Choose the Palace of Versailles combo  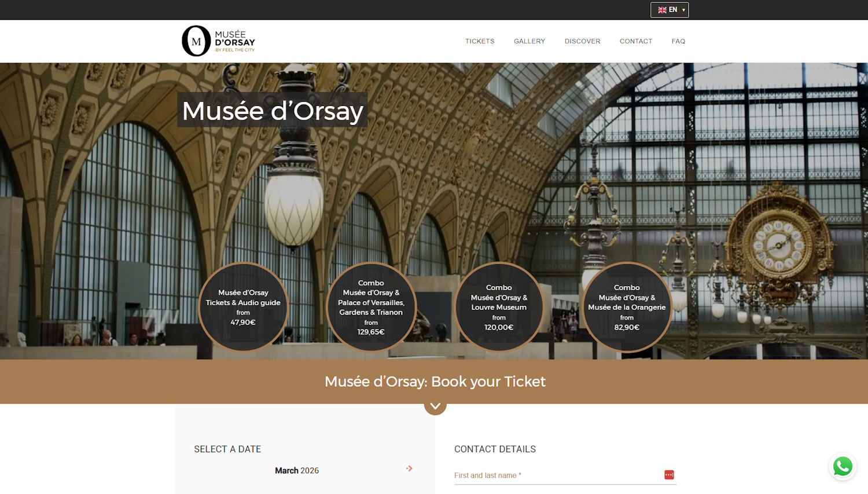click(x=371, y=307)
